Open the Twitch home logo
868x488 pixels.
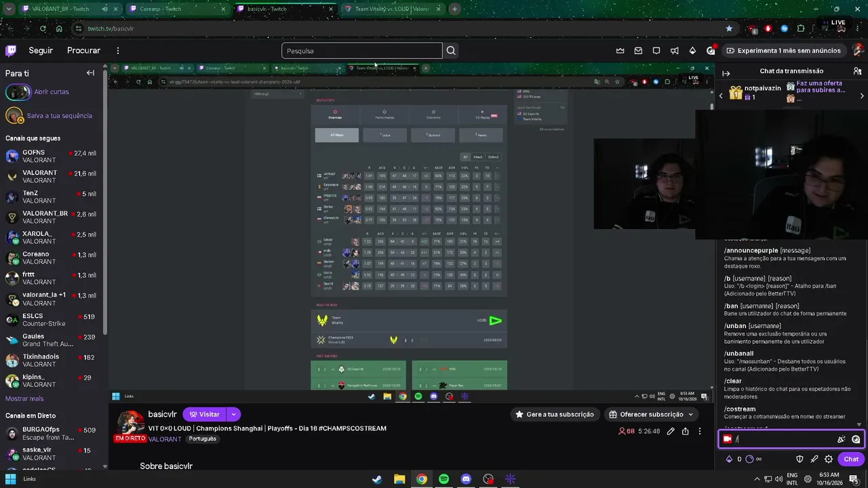pos(11,50)
